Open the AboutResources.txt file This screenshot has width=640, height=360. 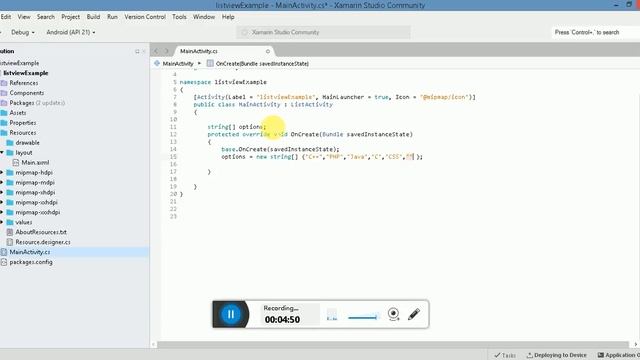(x=41, y=232)
